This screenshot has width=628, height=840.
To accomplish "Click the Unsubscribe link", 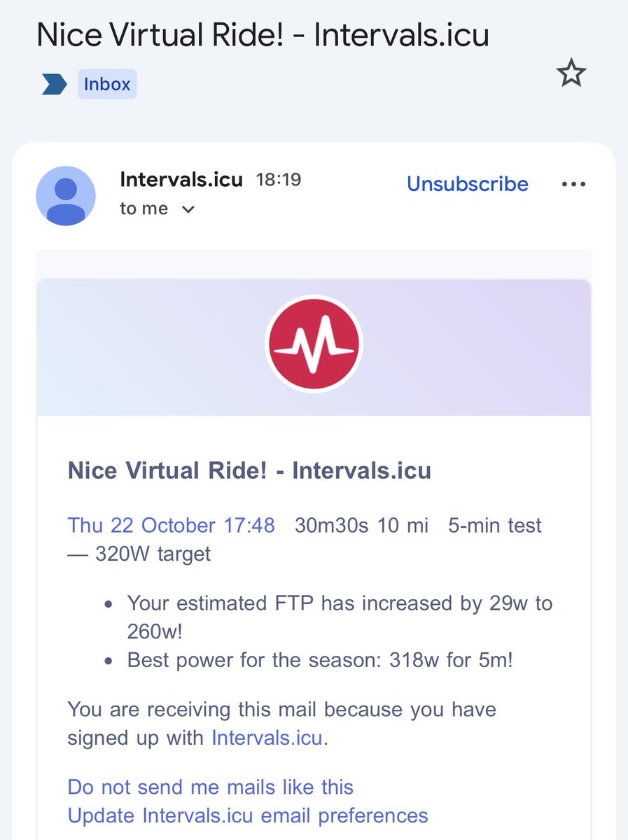I will pyautogui.click(x=468, y=184).
